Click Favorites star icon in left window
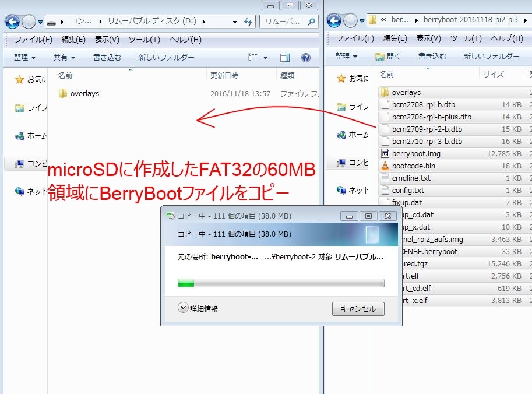 [x=20, y=79]
